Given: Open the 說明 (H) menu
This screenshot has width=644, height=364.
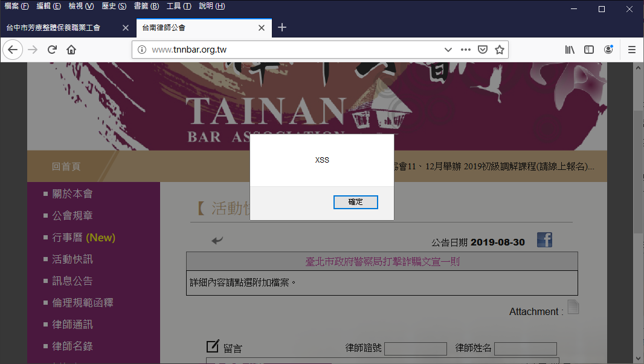Looking at the screenshot, I should tap(211, 6).
